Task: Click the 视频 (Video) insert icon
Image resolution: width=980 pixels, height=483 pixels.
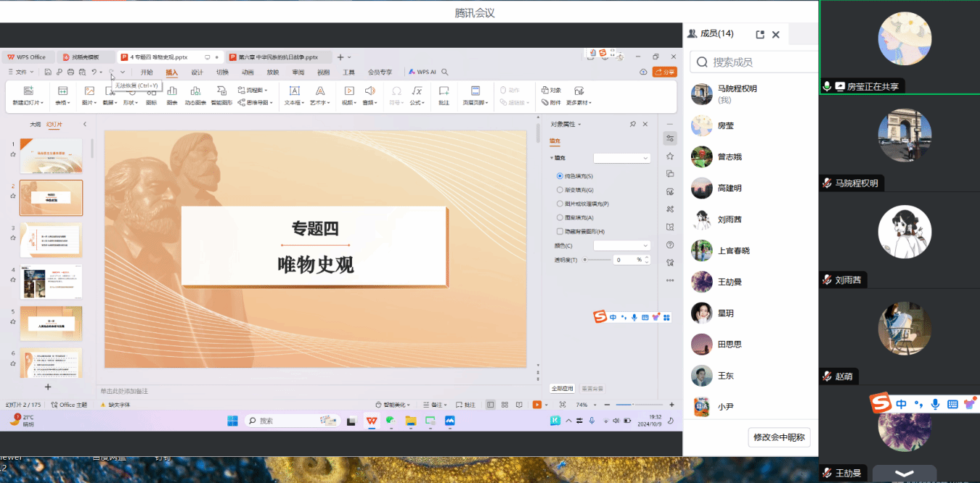Action: coord(348,91)
